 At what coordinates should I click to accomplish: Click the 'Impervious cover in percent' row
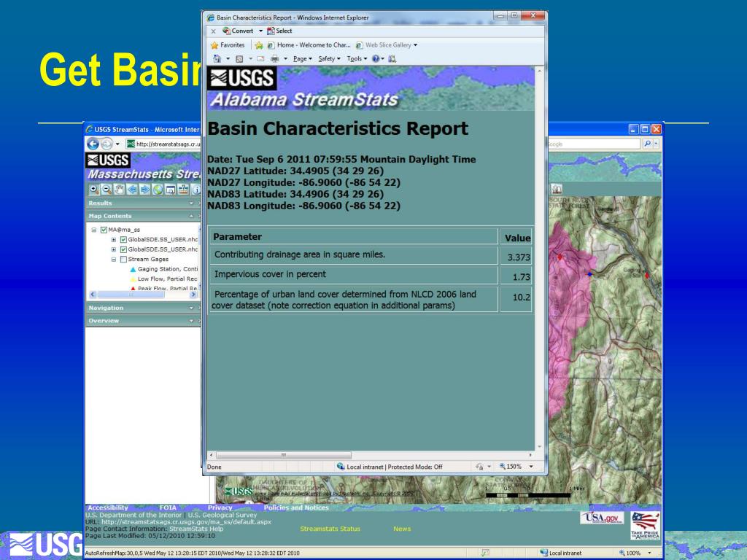tap(371, 275)
